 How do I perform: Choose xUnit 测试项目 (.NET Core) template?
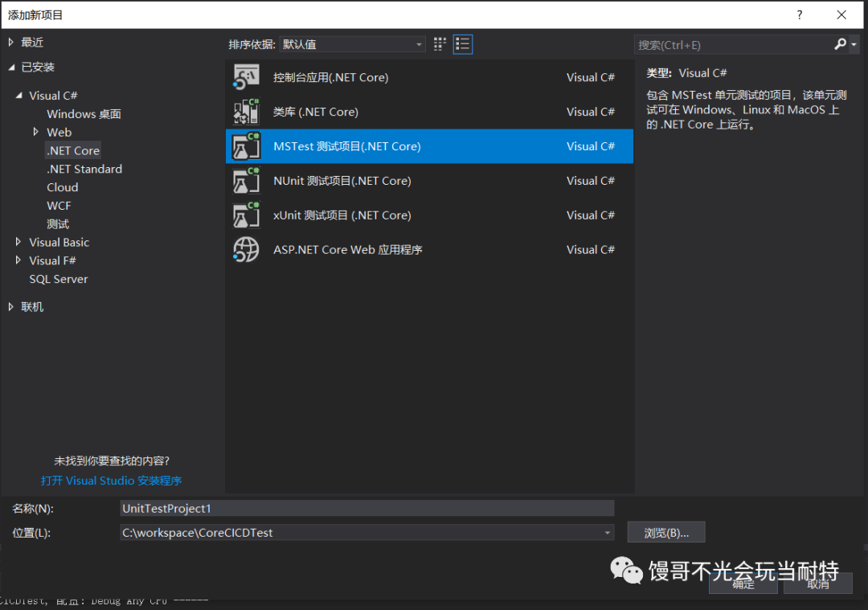pyautogui.click(x=429, y=215)
